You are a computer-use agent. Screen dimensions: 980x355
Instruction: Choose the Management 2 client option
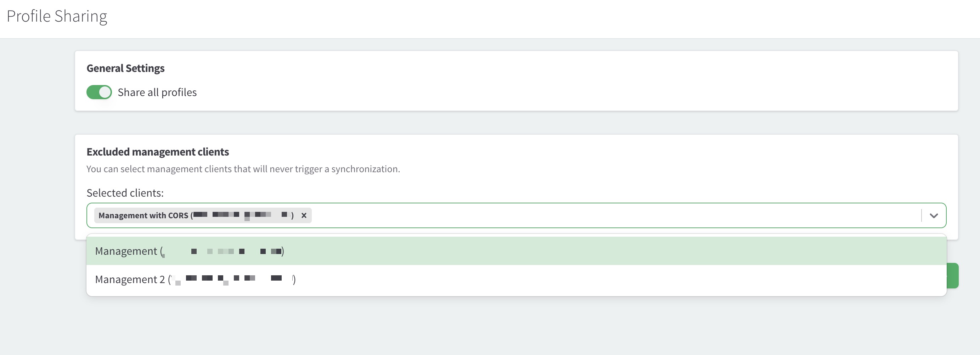(130, 279)
